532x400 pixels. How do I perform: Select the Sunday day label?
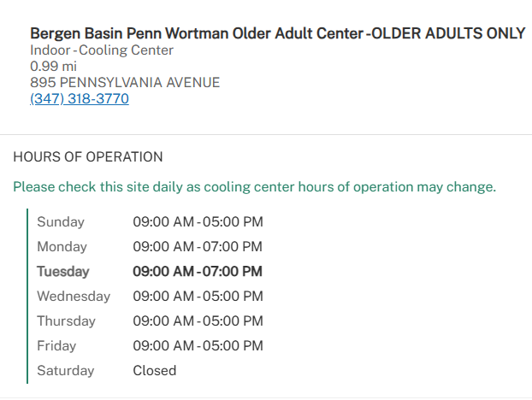coord(61,222)
